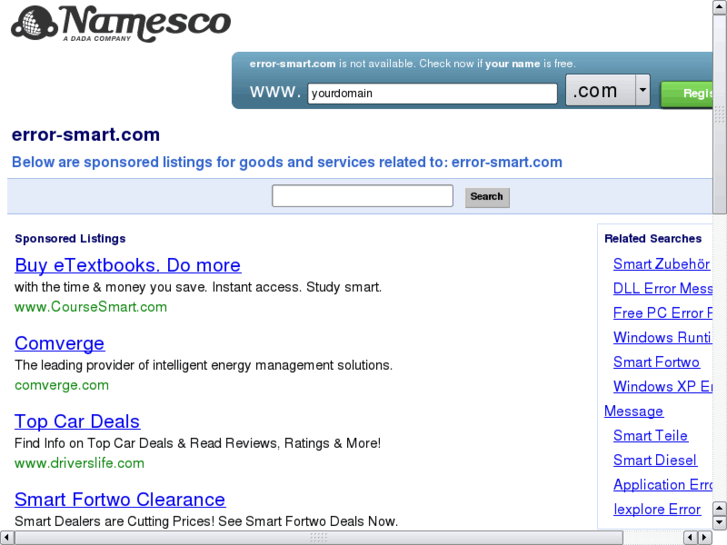Click the www.driverslife.com URL
This screenshot has height=545, width=727.
pyautogui.click(x=79, y=463)
